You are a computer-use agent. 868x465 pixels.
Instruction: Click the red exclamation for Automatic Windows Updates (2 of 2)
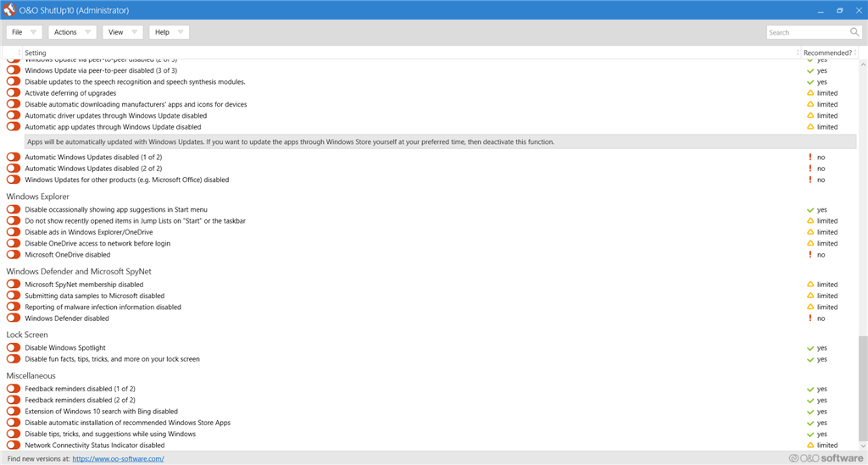810,168
